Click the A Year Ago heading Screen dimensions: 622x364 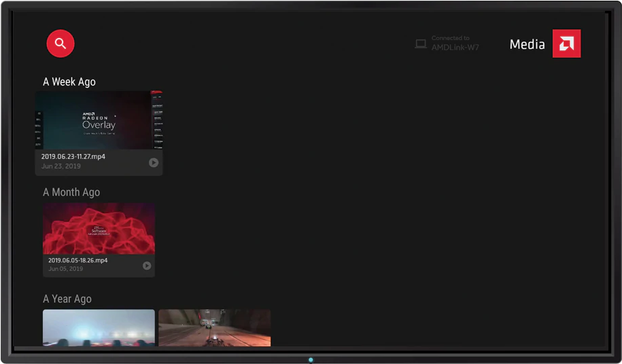point(67,299)
